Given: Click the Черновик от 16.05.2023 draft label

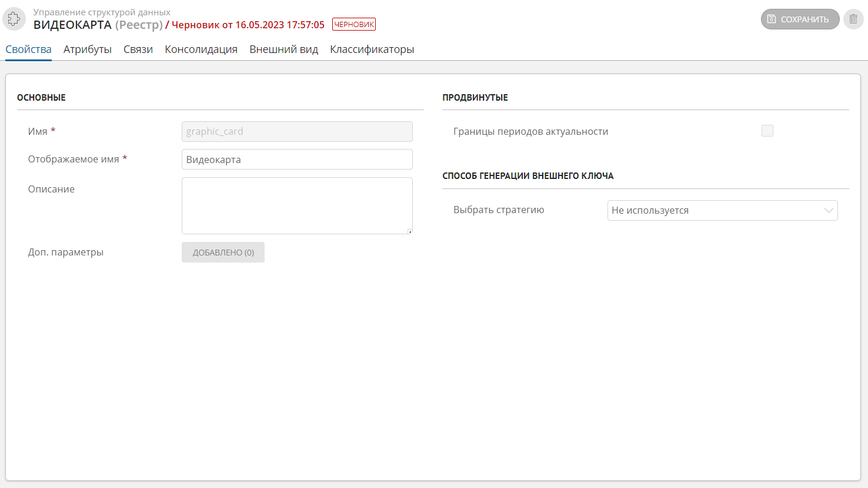Looking at the screenshot, I should tap(248, 25).
